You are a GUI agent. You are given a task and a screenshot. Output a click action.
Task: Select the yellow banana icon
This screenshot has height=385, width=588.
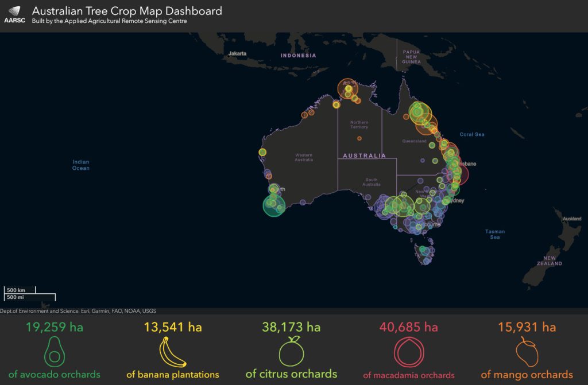click(172, 352)
